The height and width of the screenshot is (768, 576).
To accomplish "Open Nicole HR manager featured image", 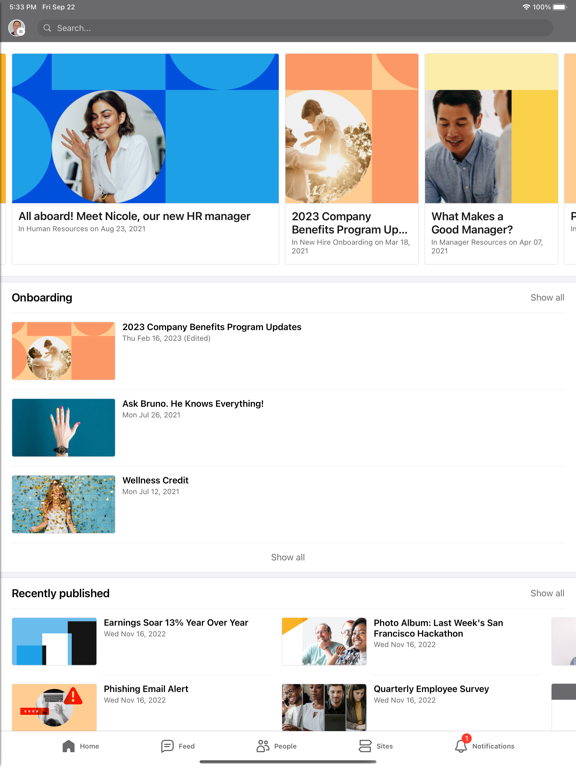I will 145,128.
